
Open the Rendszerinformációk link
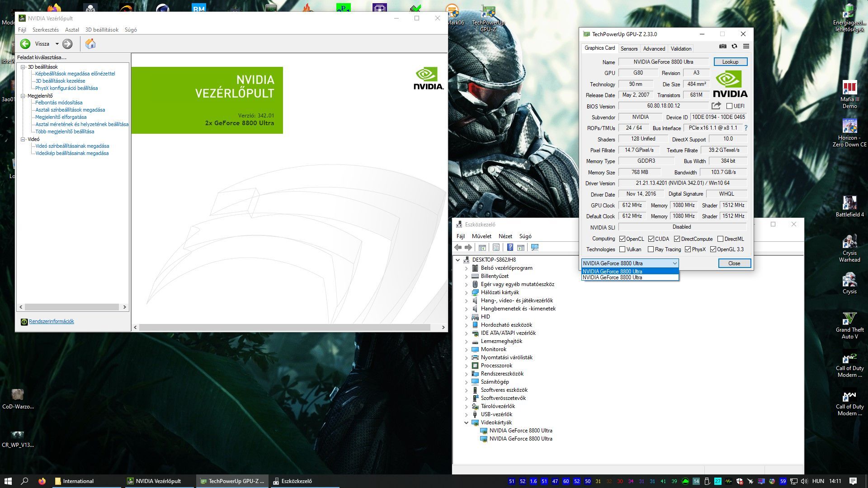point(52,321)
